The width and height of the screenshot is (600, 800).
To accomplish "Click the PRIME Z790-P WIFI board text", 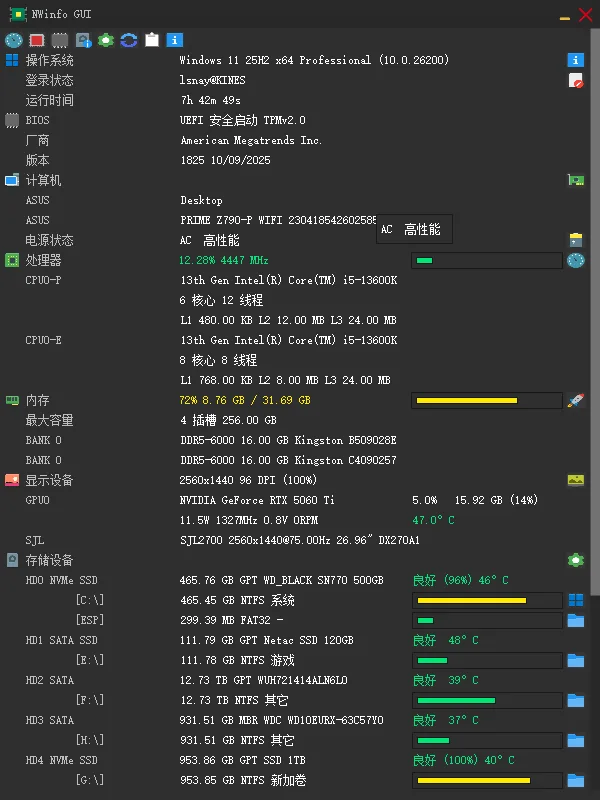I will pyautogui.click(x=278, y=220).
